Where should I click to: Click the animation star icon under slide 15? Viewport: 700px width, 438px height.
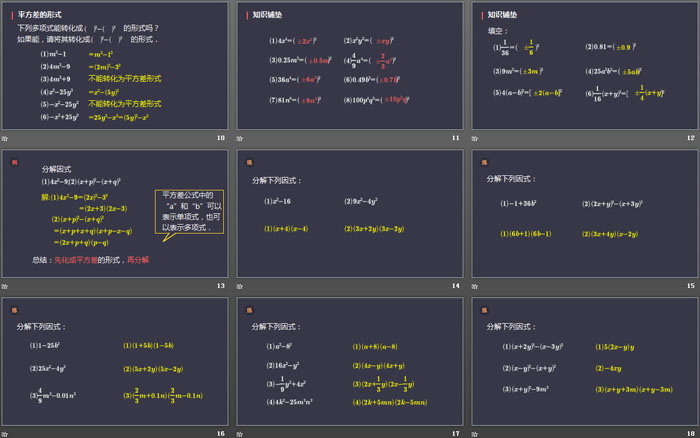coord(475,286)
